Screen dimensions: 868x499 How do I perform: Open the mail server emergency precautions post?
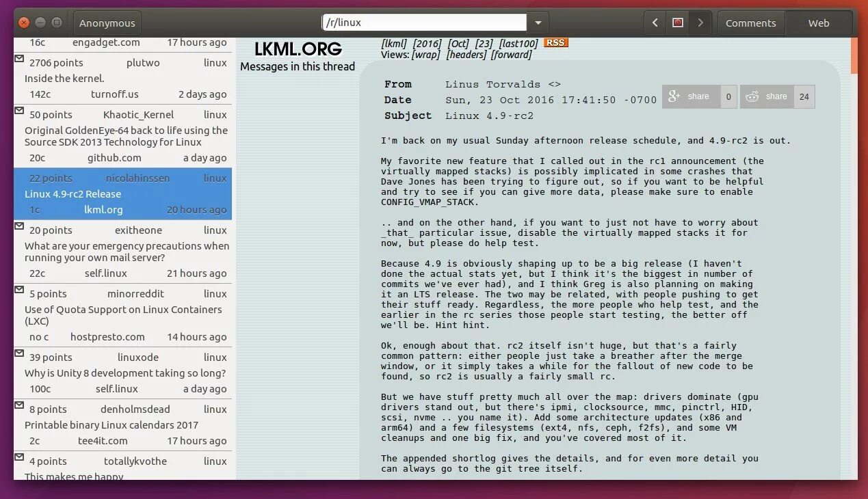tap(127, 252)
